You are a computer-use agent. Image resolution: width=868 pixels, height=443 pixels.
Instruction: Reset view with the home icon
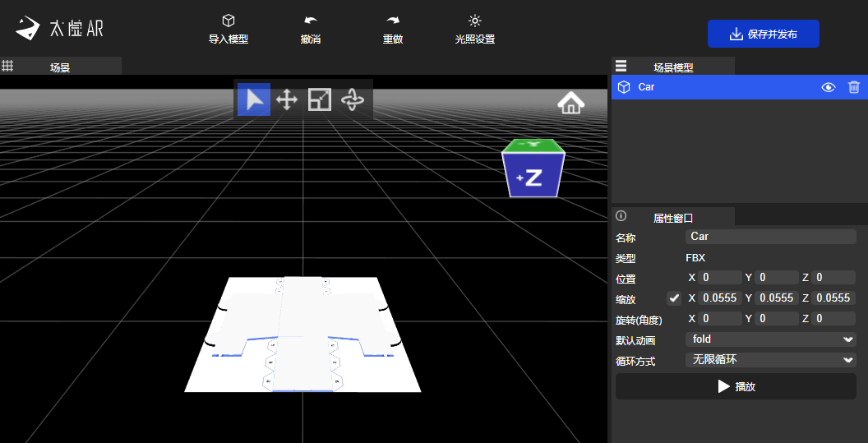point(570,103)
